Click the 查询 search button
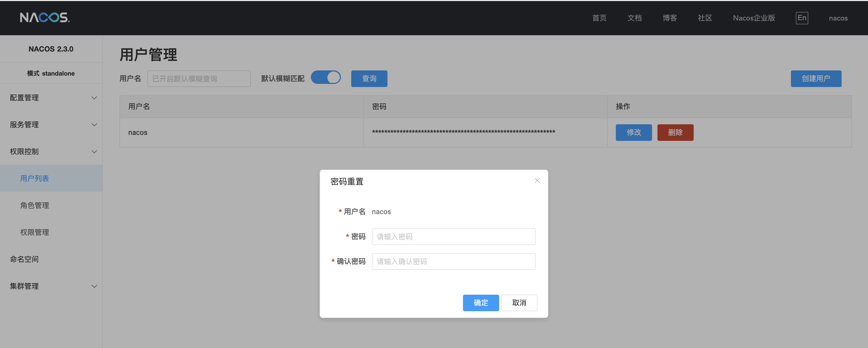868x348 pixels. 369,78
